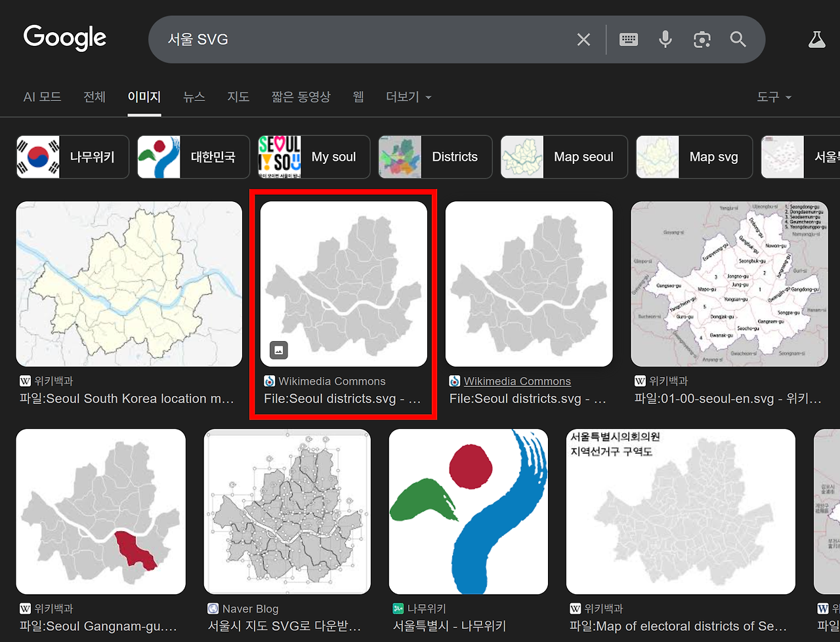Click the image badge icon on Seoul districts thumbnail
Screen dimensions: 840x642
(x=279, y=350)
